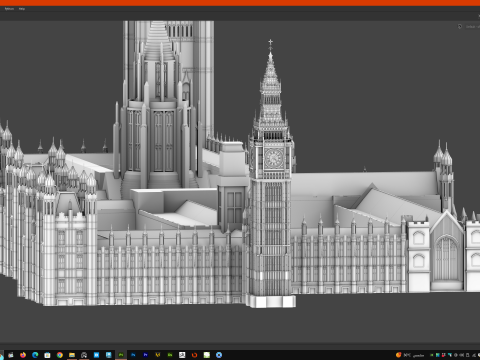Launch Microsoft Edge from the taskbar

click(x=35, y=355)
